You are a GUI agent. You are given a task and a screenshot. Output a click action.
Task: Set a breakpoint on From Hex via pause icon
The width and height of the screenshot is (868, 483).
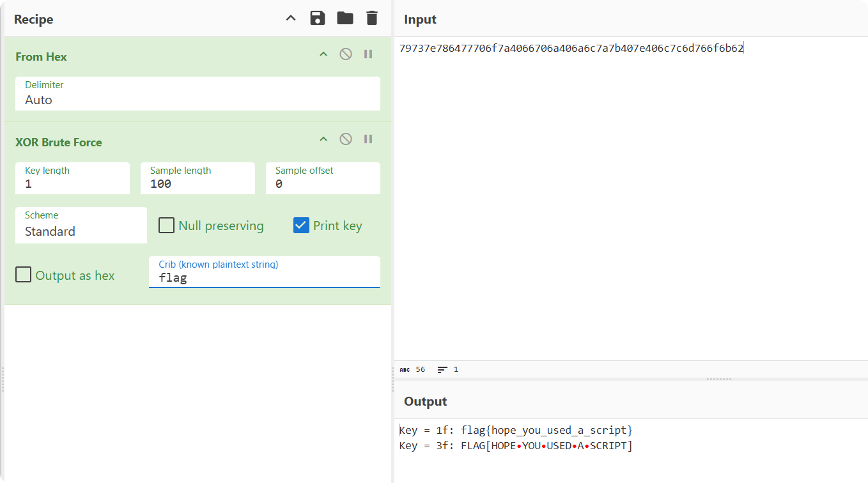[368, 54]
